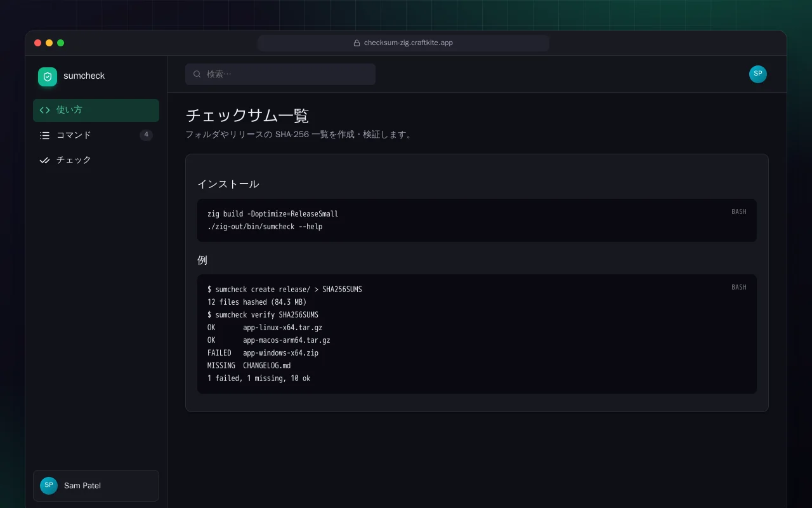The image size is (812, 508).
Task: Click the green maximize window button
Action: pos(61,43)
